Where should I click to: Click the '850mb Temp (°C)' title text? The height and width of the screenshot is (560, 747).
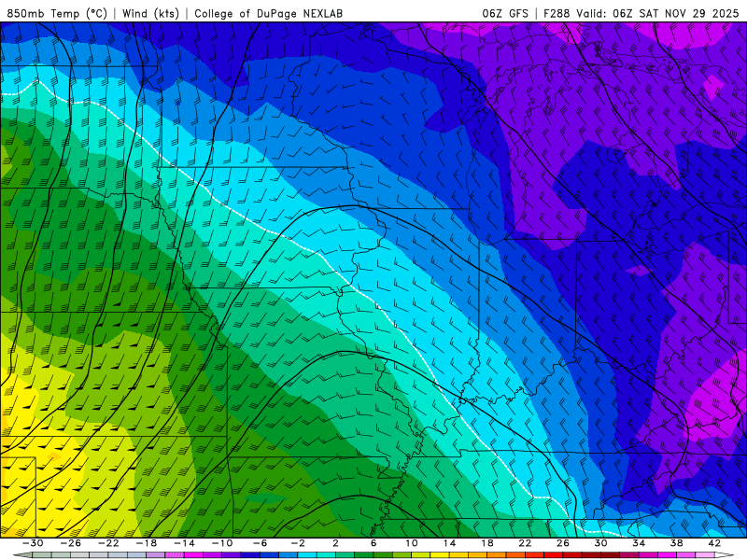point(57,13)
